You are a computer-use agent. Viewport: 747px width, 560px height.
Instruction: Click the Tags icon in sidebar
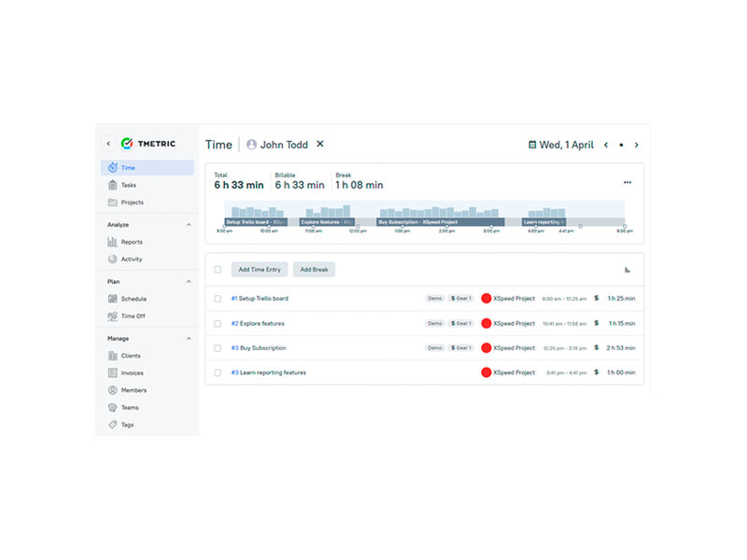[x=112, y=425]
